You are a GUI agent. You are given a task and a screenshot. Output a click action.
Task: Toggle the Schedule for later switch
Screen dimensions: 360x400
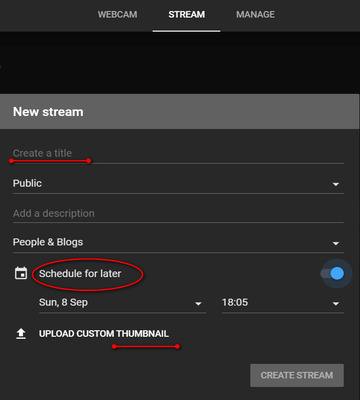pos(332,274)
